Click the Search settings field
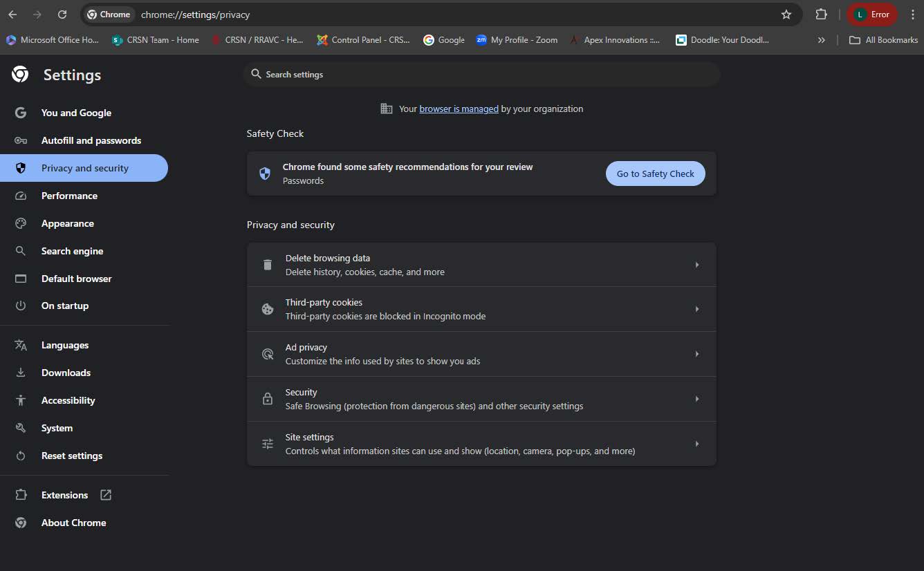This screenshot has width=924, height=571. pos(482,74)
